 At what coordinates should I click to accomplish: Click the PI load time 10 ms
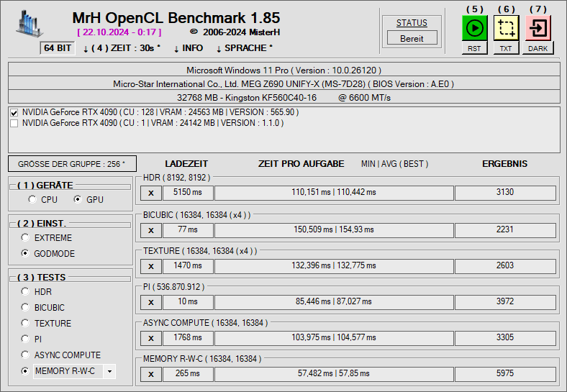pyautogui.click(x=188, y=302)
